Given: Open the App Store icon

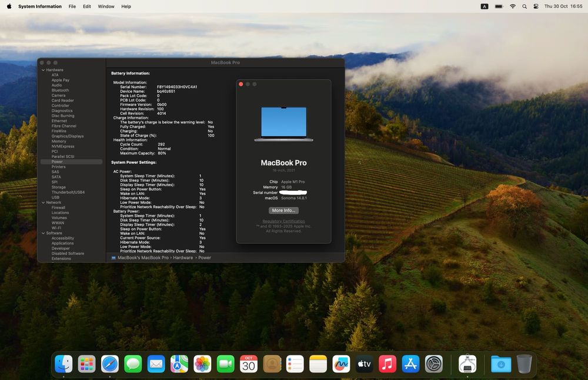Looking at the screenshot, I should tap(410, 364).
